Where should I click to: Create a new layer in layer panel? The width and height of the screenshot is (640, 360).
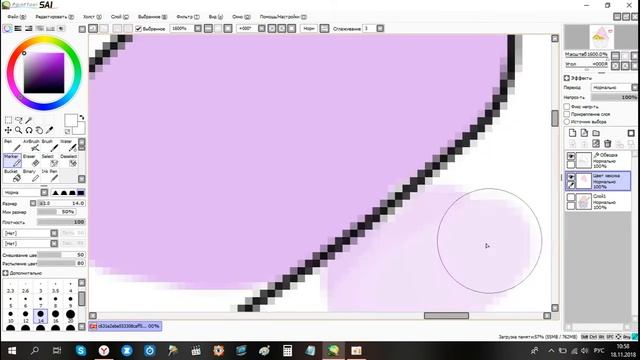[573, 133]
